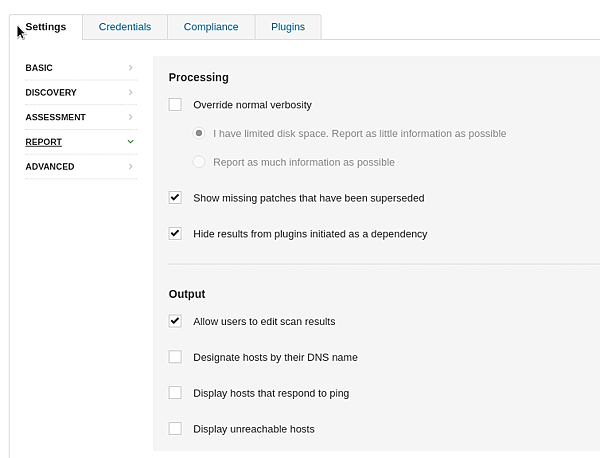Viewport: 600px width, 458px height.
Task: Enable Designate hosts by DNS name
Action: point(175,357)
